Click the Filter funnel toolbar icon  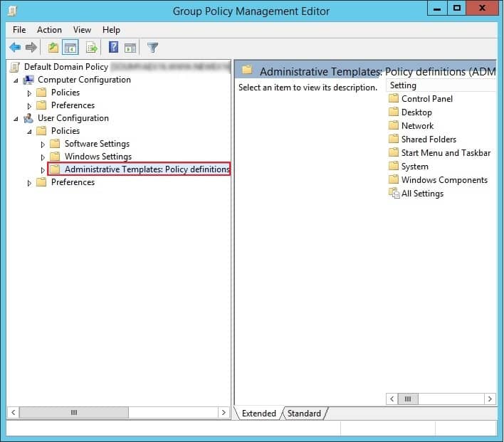[152, 48]
